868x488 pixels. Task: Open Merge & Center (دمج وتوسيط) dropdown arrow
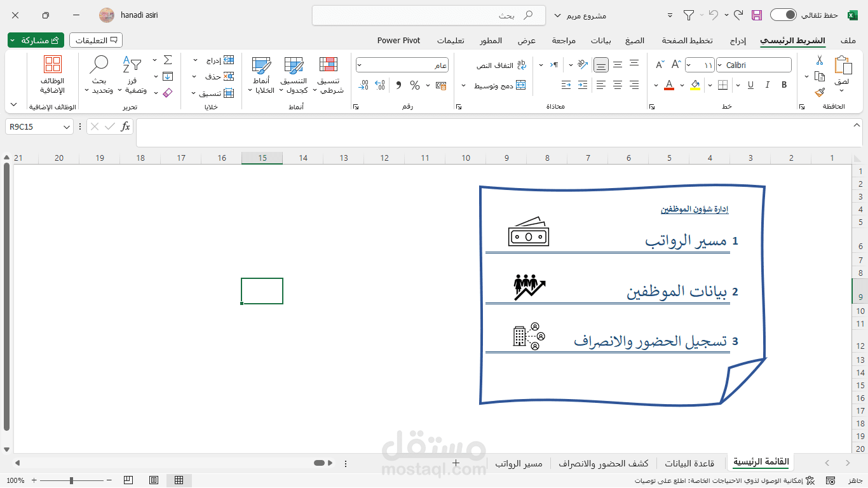(464, 85)
